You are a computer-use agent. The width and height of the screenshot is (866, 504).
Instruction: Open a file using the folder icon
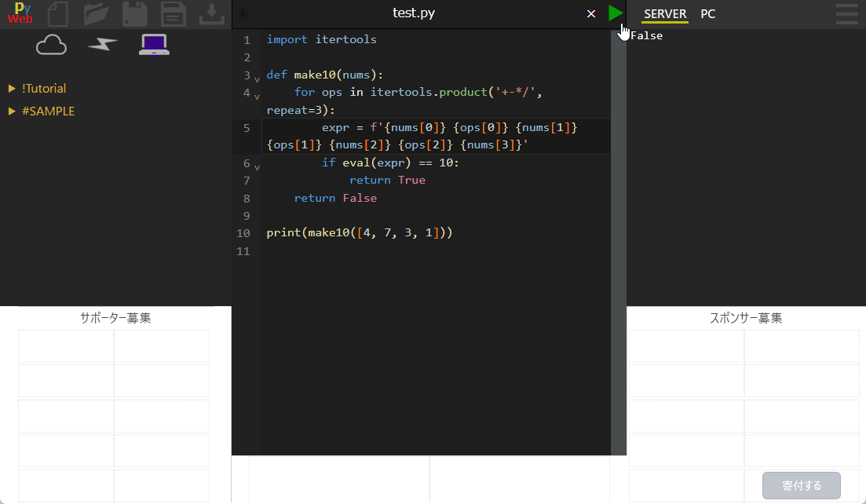click(96, 14)
